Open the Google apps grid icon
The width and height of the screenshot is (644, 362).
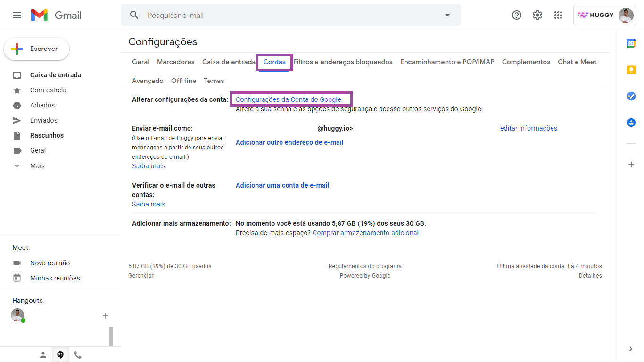(x=558, y=15)
